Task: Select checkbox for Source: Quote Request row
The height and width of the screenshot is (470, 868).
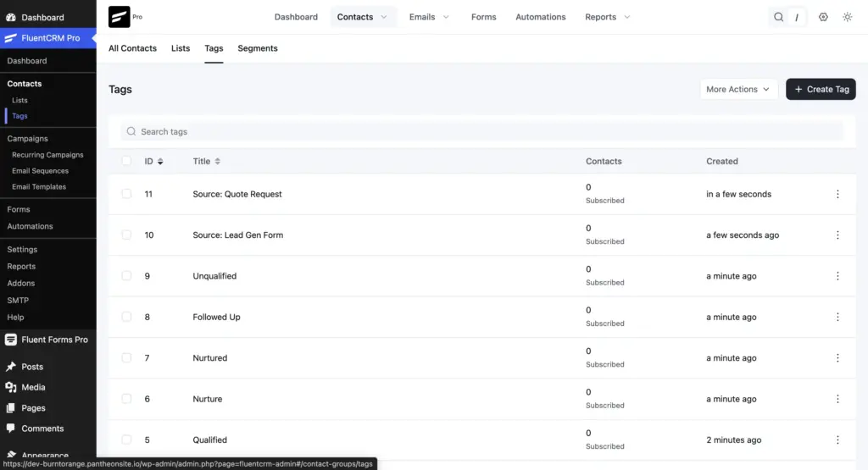Action: coord(127,194)
